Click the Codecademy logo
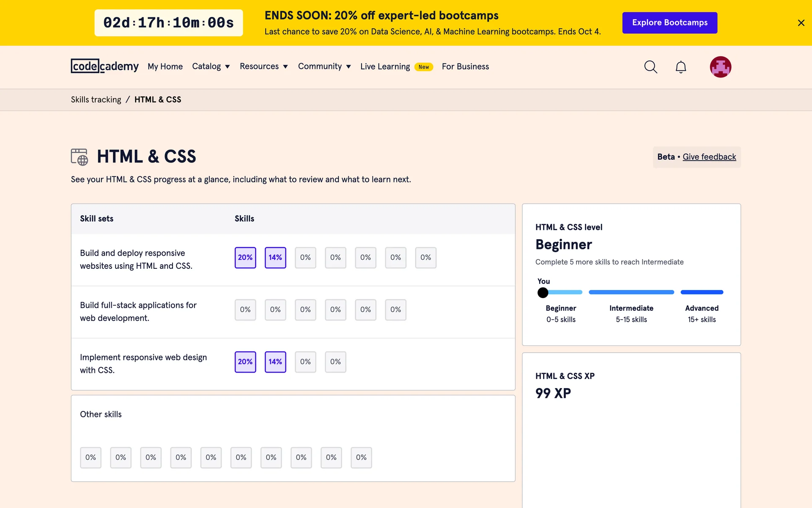The width and height of the screenshot is (812, 508). [x=104, y=66]
